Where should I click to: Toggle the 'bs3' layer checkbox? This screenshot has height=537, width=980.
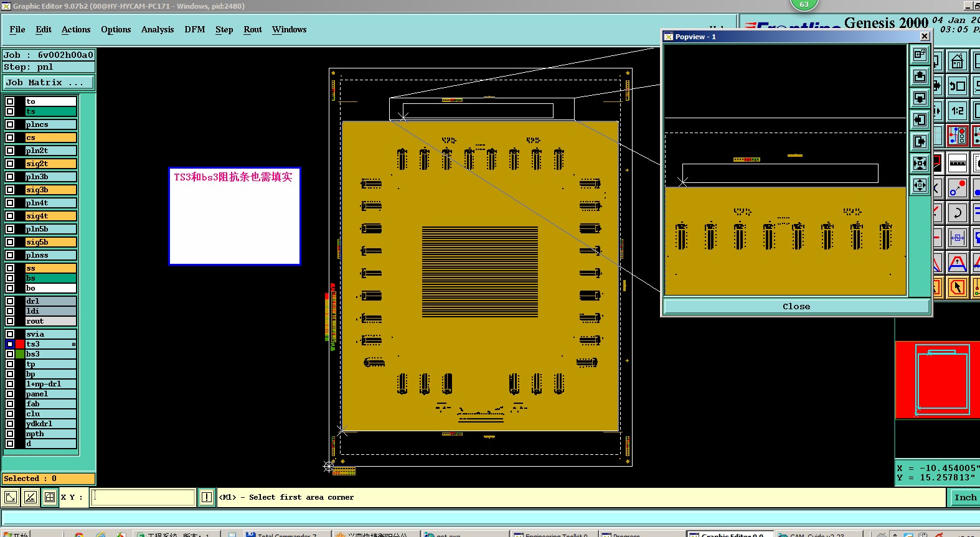pyautogui.click(x=10, y=354)
